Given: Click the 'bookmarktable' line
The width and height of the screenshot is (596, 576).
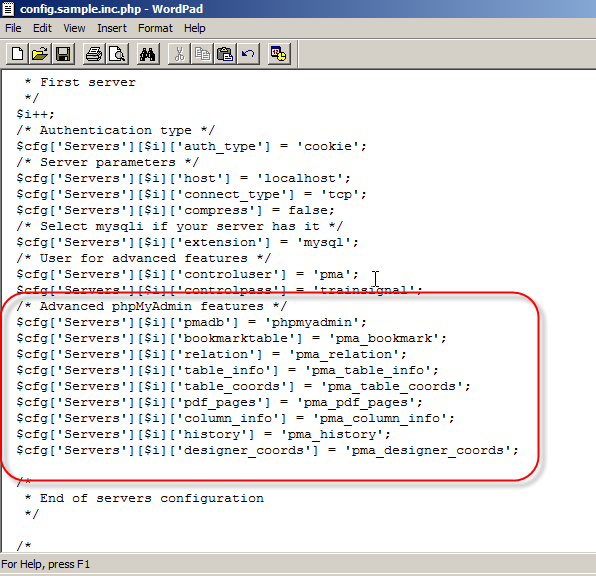Looking at the screenshot, I should [231, 338].
